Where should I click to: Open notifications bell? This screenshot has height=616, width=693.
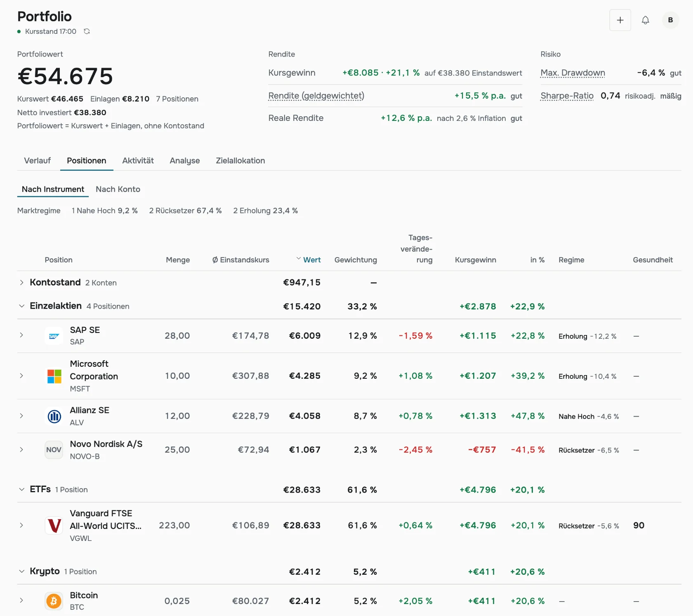645,20
